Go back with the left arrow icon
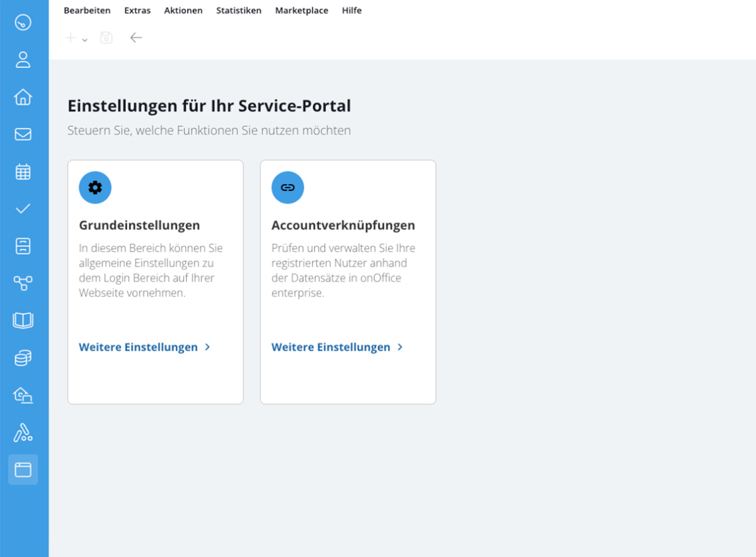The image size is (756, 557). (x=136, y=38)
